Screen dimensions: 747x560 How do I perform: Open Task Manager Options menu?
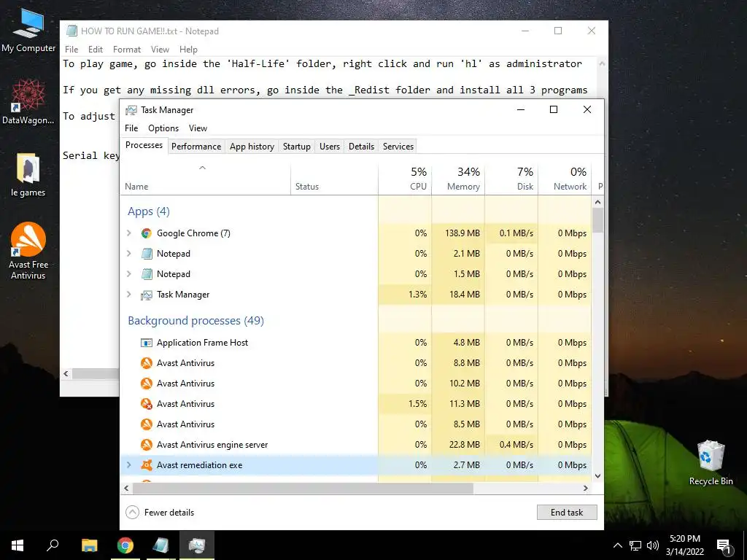pyautogui.click(x=163, y=128)
